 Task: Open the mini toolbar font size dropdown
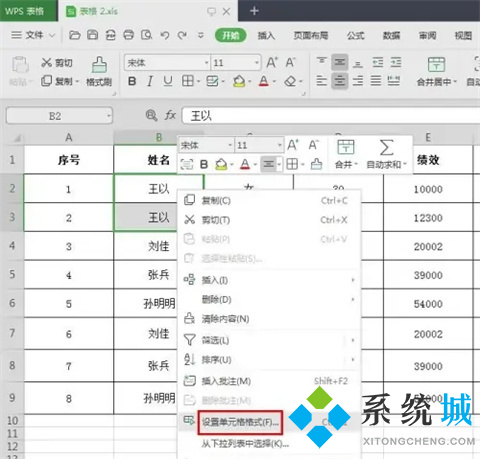pyautogui.click(x=280, y=145)
